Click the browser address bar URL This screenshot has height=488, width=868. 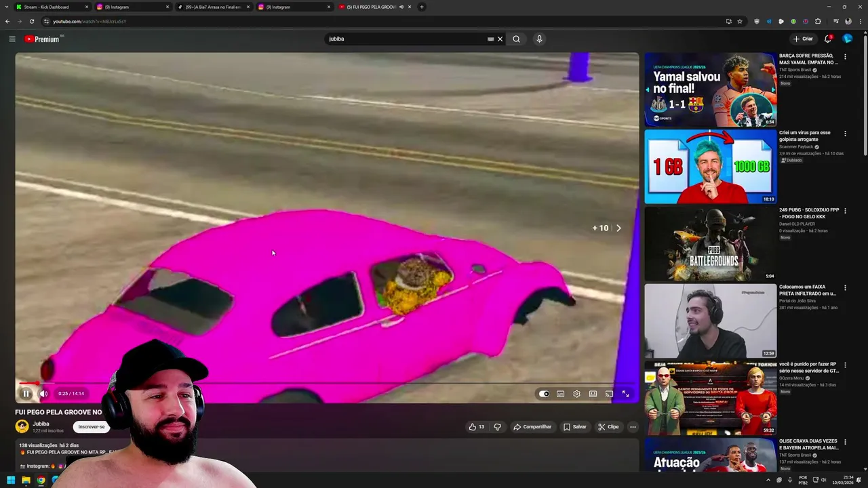pyautogui.click(x=90, y=21)
